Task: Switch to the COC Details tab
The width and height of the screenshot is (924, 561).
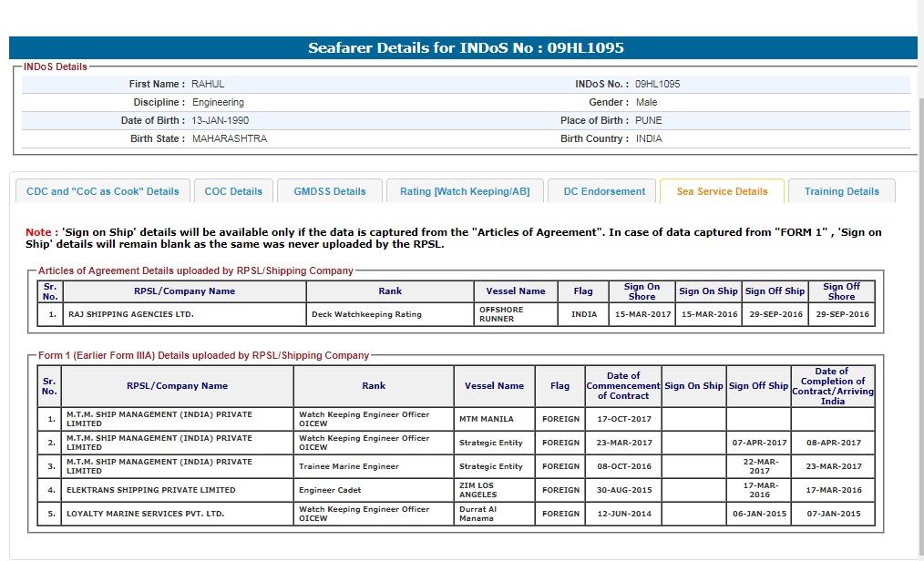Action: pyautogui.click(x=233, y=191)
